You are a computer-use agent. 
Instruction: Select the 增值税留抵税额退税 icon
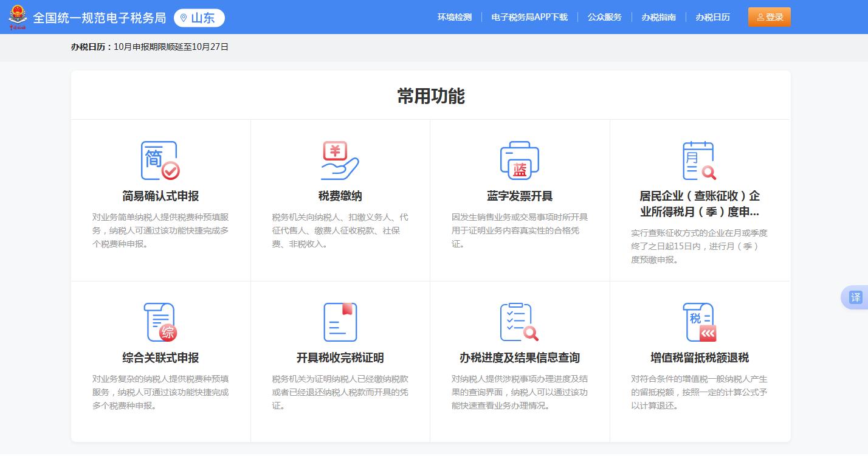coord(699,322)
